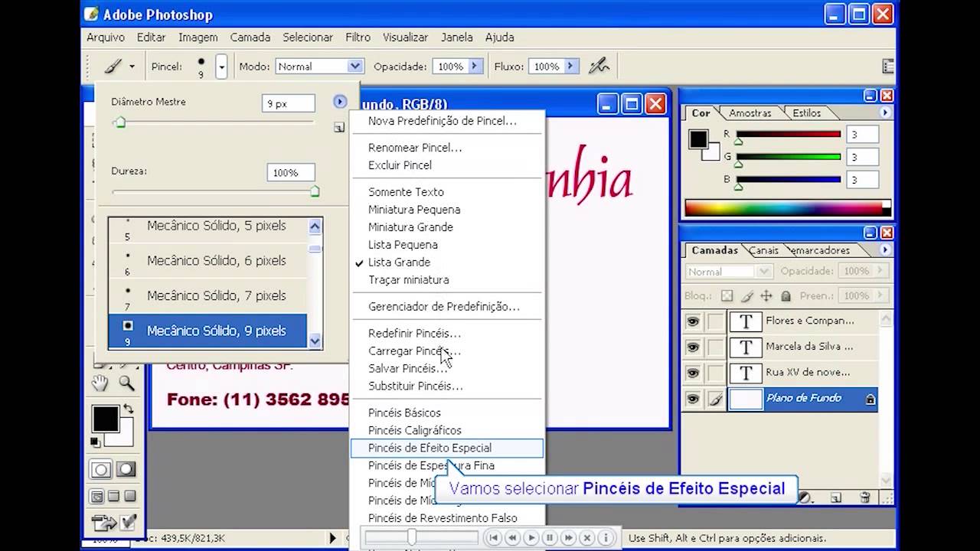Toggle link box of Flores e Compan... layer
Viewport: 980px width, 551px height.
(x=715, y=321)
